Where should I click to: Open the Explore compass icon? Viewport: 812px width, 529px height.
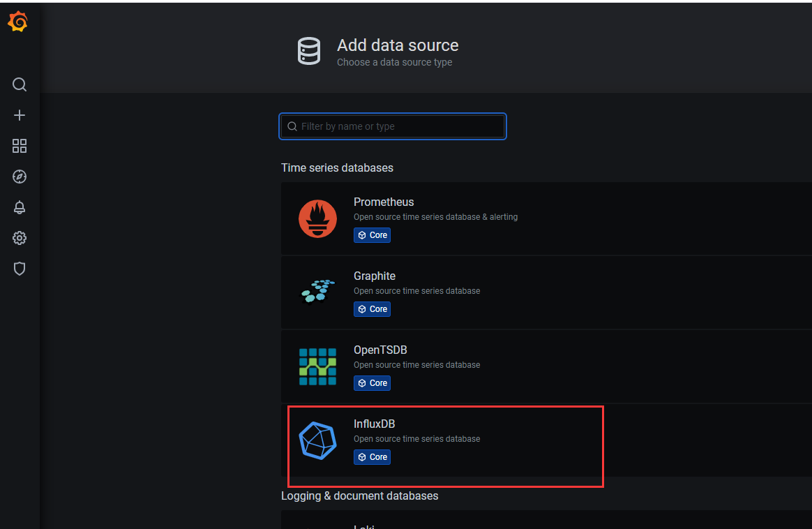tap(19, 177)
